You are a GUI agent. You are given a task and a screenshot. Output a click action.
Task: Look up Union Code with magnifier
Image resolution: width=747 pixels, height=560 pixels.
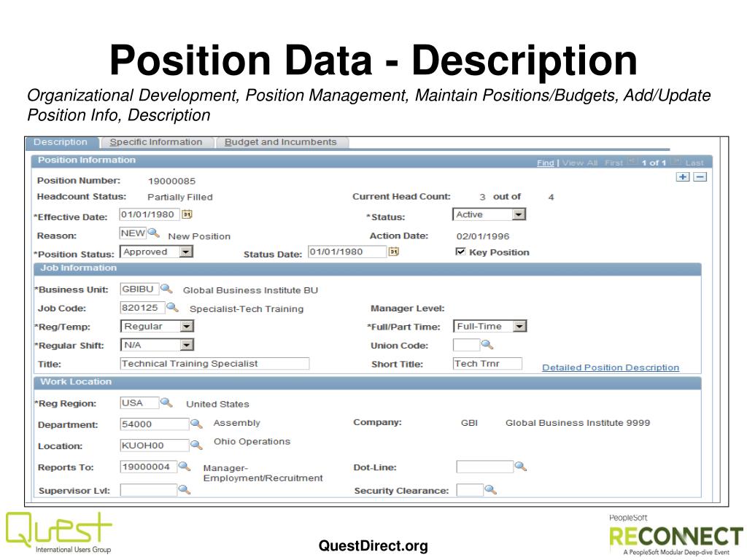[x=487, y=344]
